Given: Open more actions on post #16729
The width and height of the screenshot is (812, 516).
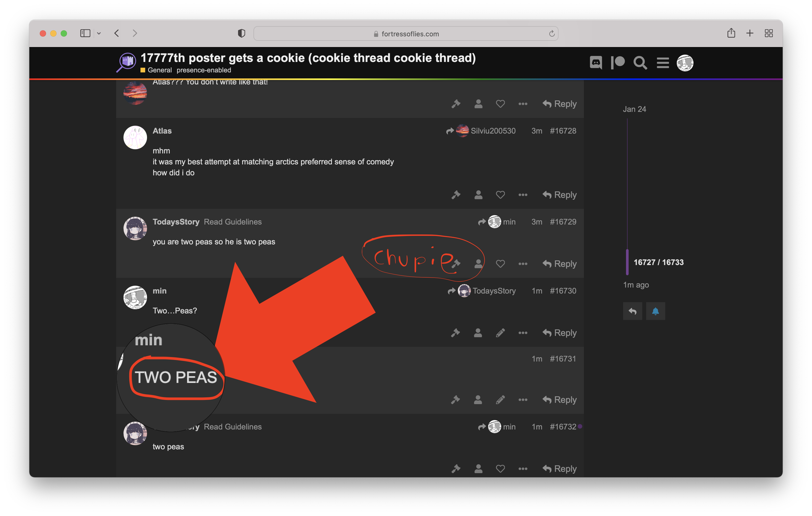Looking at the screenshot, I should pyautogui.click(x=523, y=263).
